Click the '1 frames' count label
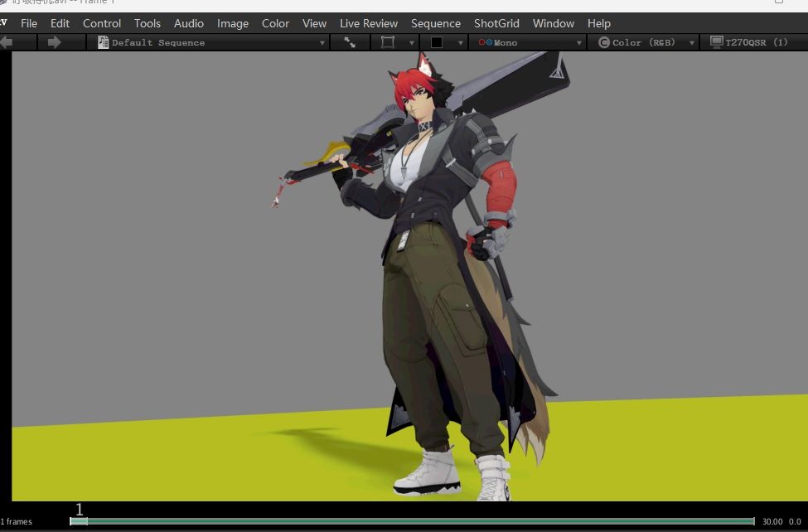808x532 pixels. point(16,522)
